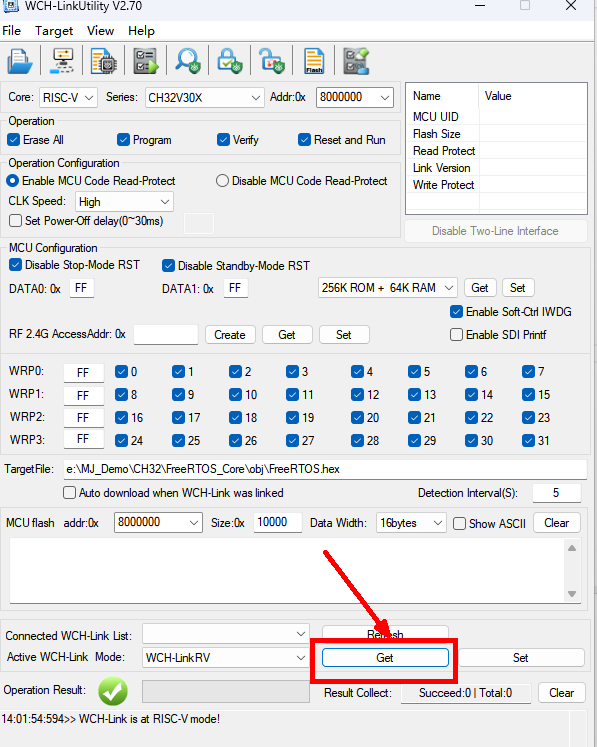Click flash view scrollbar down arrow
597x747 pixels.
pos(572,594)
